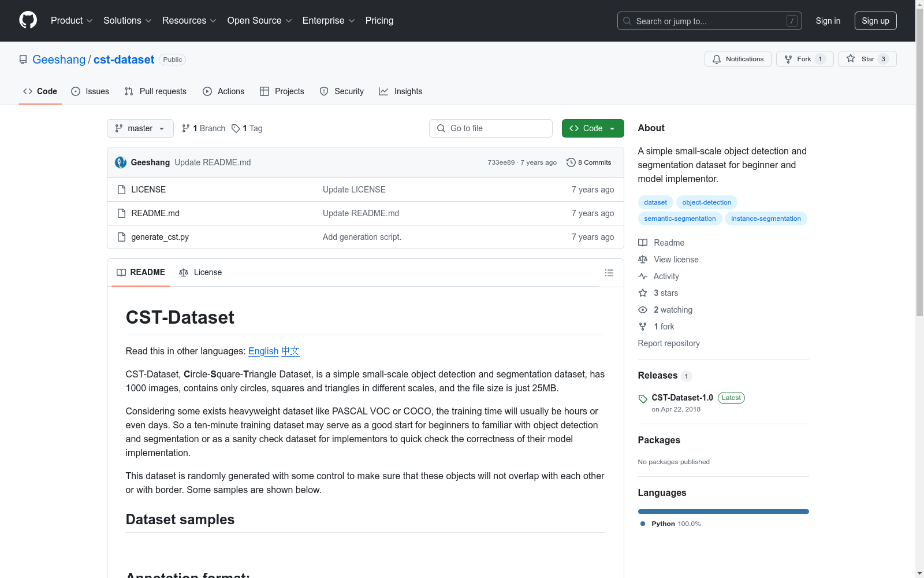Click the Sign up button
924x578 pixels.
pyautogui.click(x=875, y=21)
